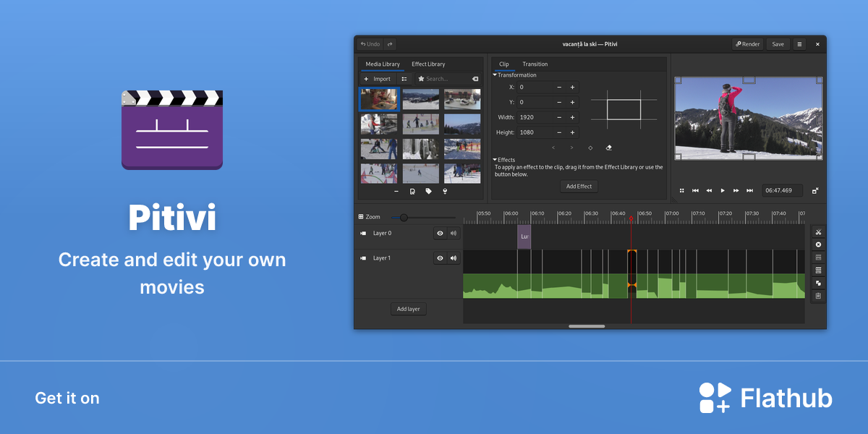Hide Layer 0 with eye icon
Viewport: 868px width, 434px height.
pos(440,234)
